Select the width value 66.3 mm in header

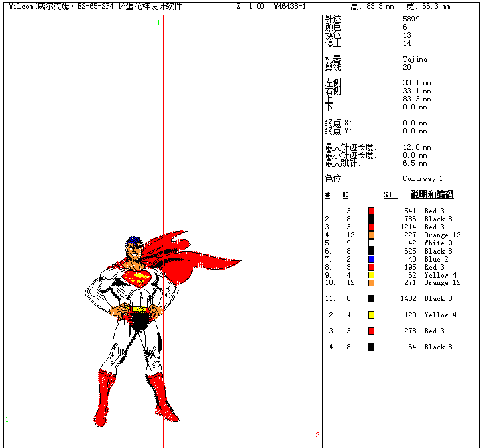coord(436,7)
